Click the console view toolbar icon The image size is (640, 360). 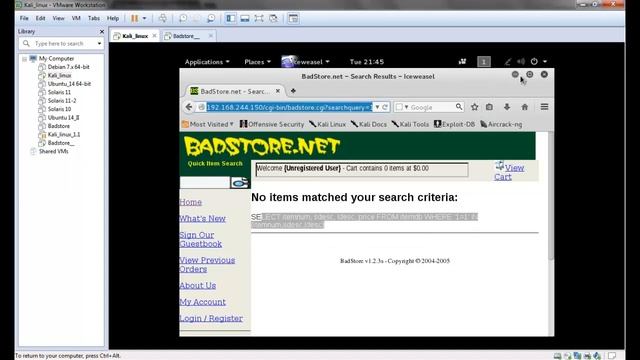[x=293, y=18]
